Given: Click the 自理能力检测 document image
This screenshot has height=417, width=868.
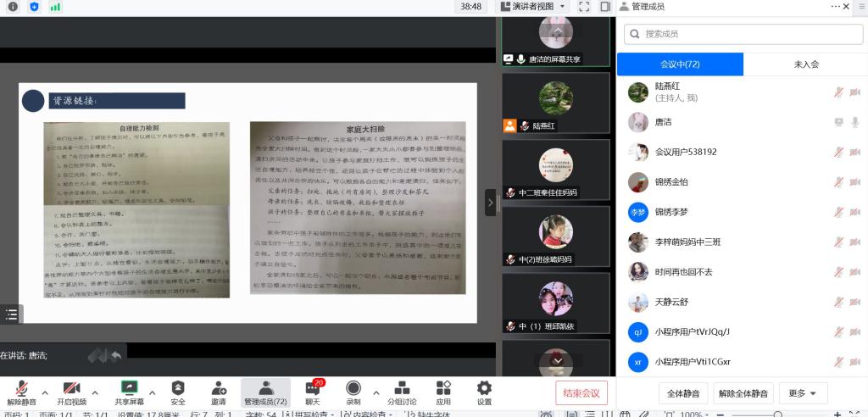Looking at the screenshot, I should coord(136,210).
